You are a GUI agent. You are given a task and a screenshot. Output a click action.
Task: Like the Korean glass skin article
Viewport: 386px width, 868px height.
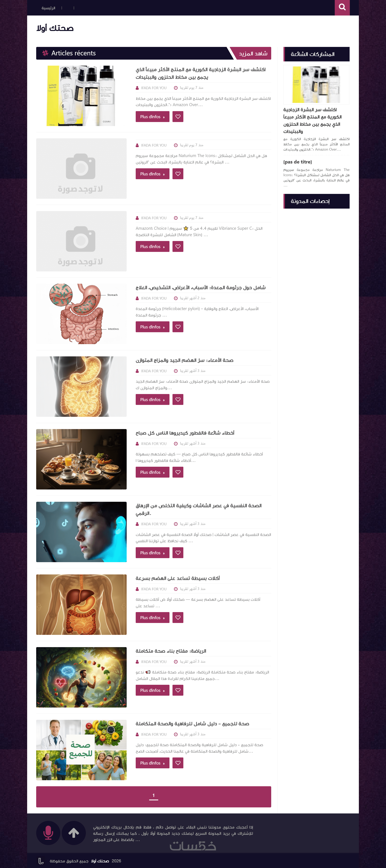178,117
